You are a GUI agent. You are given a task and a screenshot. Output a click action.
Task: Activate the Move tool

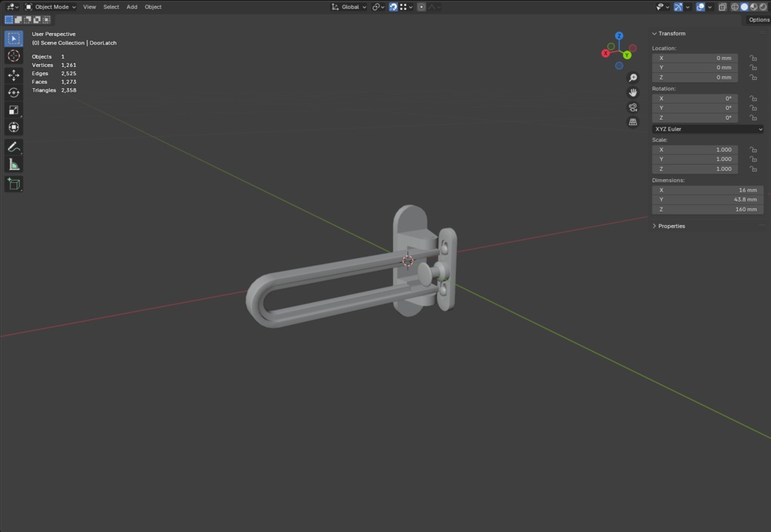(14, 75)
